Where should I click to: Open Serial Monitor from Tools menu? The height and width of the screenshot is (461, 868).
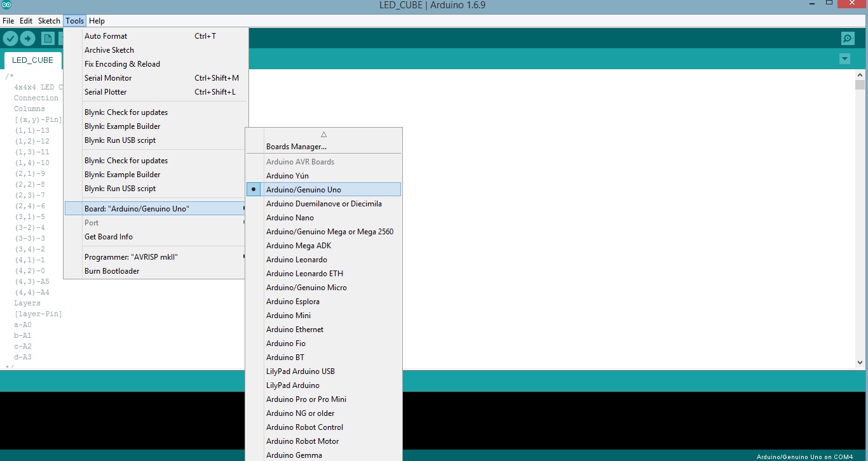(155, 78)
